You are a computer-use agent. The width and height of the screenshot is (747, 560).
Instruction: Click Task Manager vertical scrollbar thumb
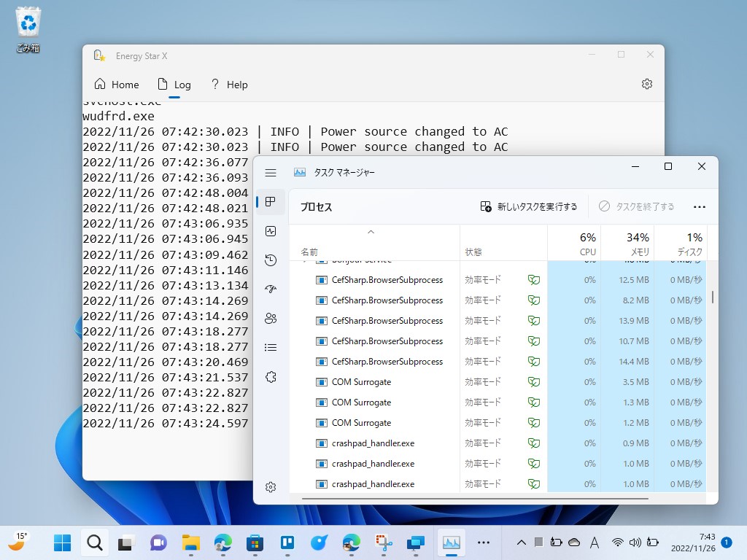(713, 297)
